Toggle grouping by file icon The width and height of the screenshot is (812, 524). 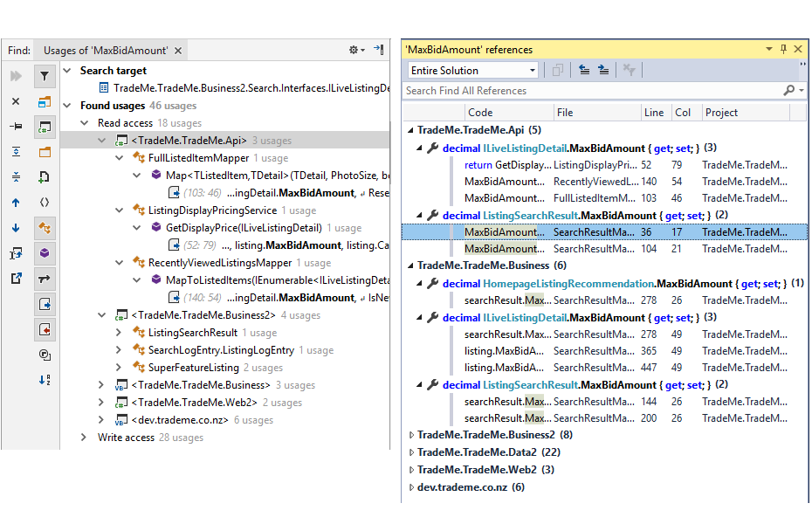45,177
